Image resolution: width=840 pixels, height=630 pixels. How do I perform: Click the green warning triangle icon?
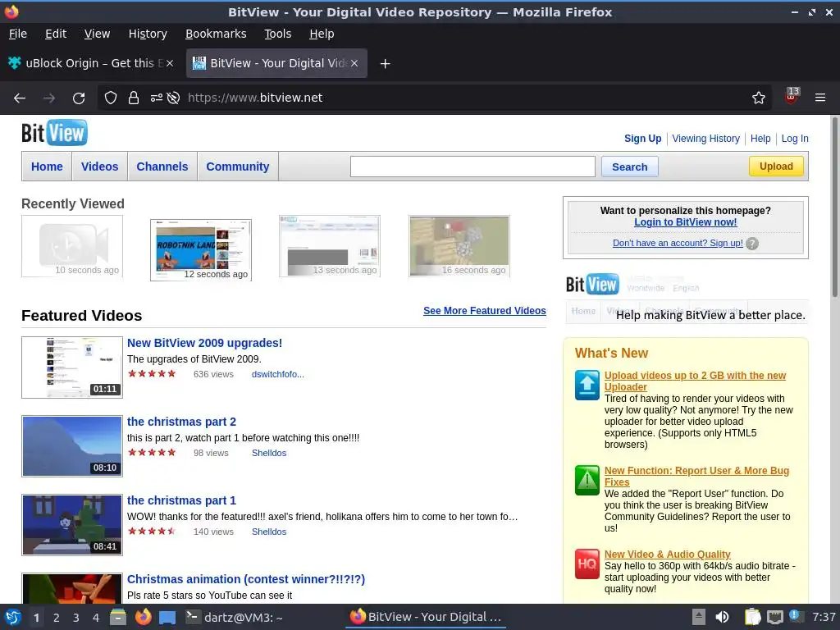coord(587,480)
